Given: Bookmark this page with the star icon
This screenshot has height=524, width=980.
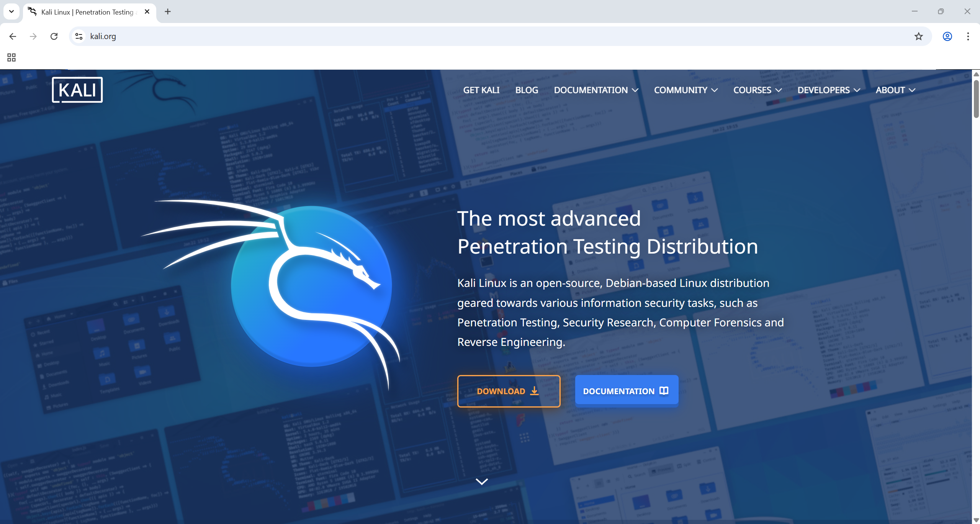Looking at the screenshot, I should click(x=918, y=36).
